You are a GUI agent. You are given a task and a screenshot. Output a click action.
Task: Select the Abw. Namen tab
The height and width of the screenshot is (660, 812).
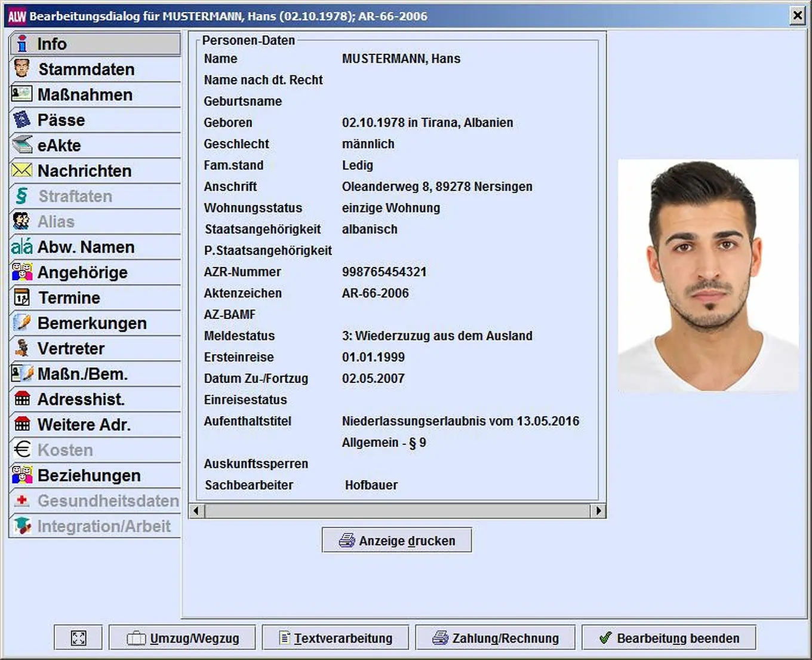pyautogui.click(x=85, y=247)
